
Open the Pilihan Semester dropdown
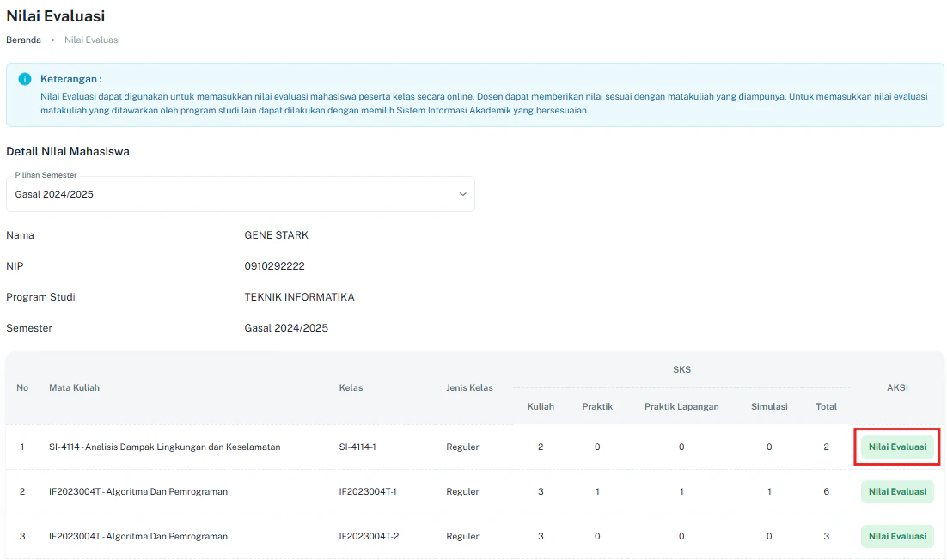[x=241, y=194]
